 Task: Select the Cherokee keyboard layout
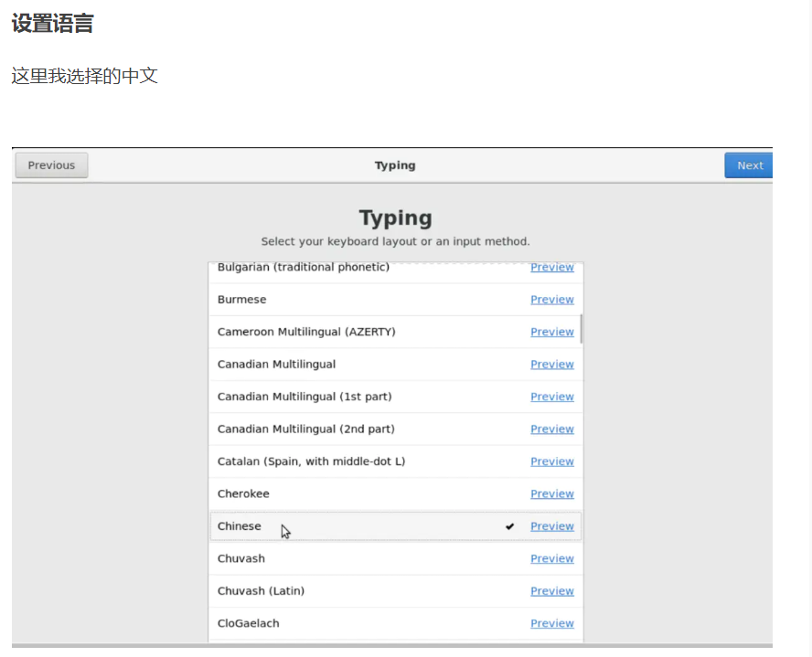click(396, 493)
